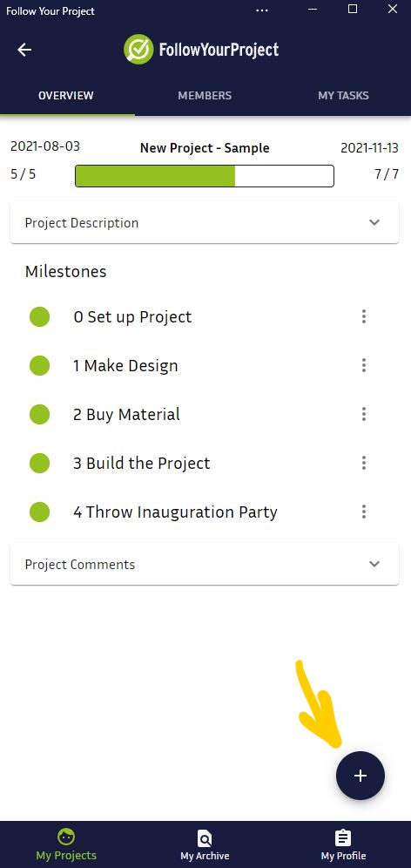Image resolution: width=411 pixels, height=868 pixels.
Task: Expand the Project Description panel
Action: (205, 222)
